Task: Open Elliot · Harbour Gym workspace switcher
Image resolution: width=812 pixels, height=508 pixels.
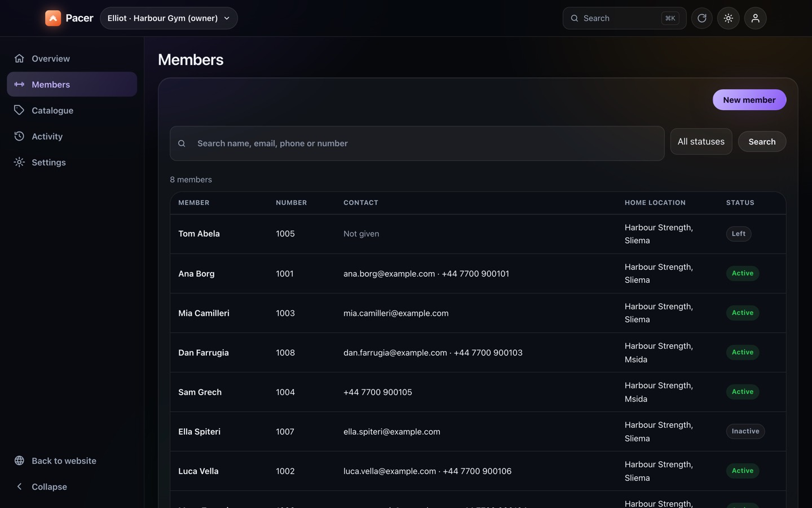Action: tap(169, 18)
